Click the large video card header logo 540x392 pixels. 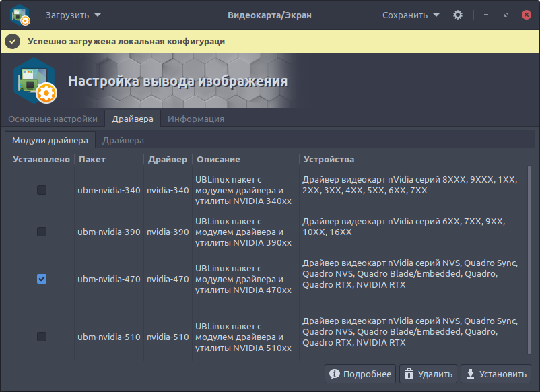34,81
